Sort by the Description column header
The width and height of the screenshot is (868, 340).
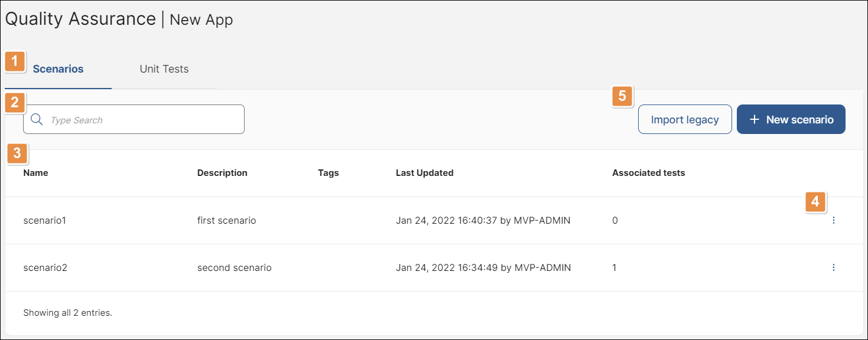click(x=222, y=173)
